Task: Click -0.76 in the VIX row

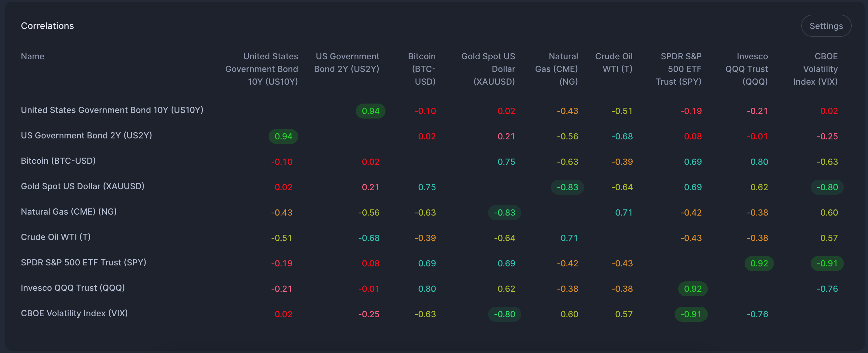Action: point(758,314)
